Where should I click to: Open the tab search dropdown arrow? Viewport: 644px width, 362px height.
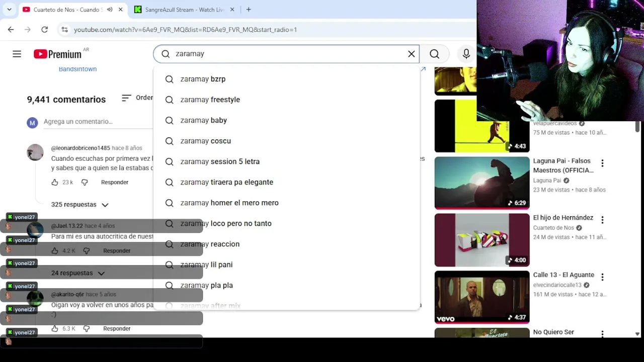tap(9, 10)
